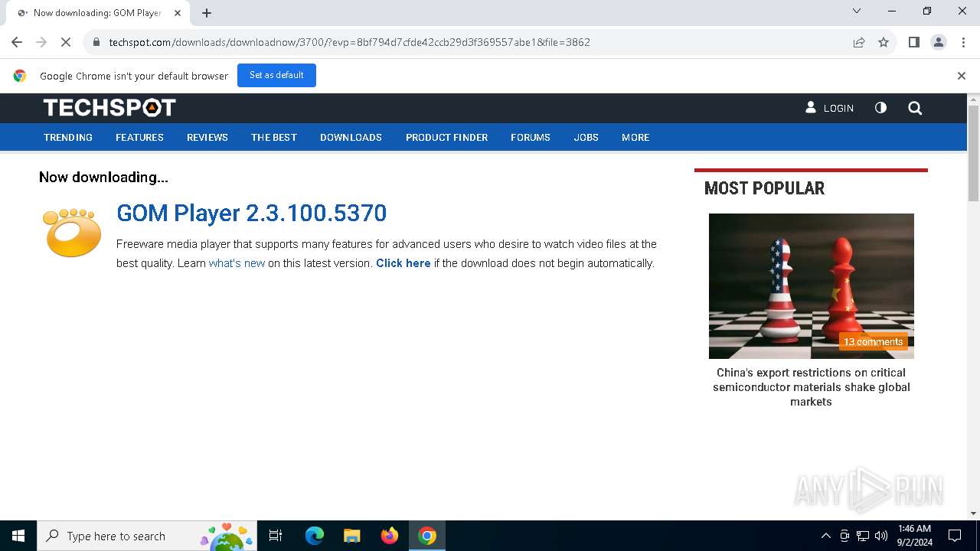Open China's export restrictions article headline
This screenshot has width=980, height=551.
tap(812, 387)
